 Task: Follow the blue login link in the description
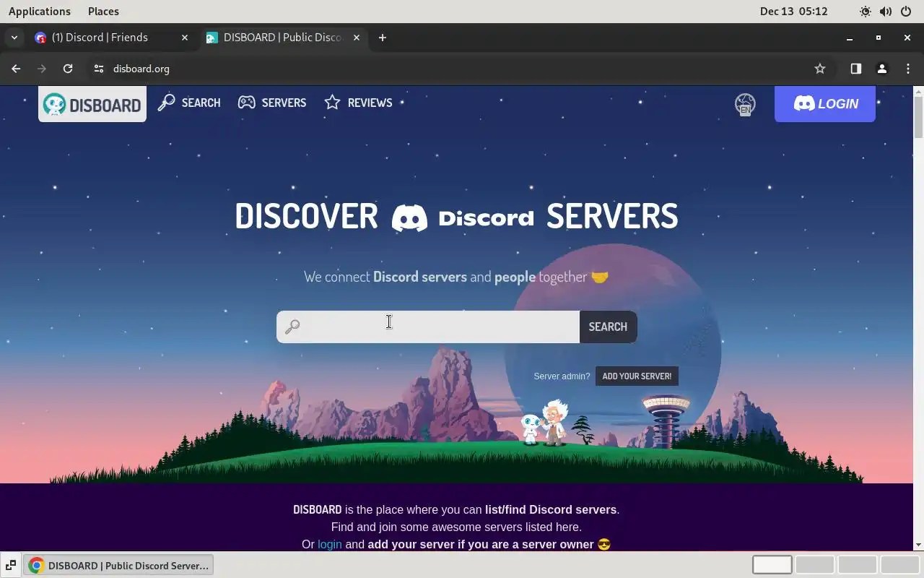(330, 544)
